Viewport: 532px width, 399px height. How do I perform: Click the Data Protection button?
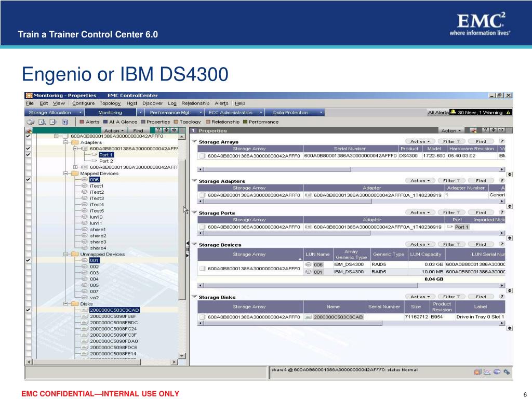point(291,112)
